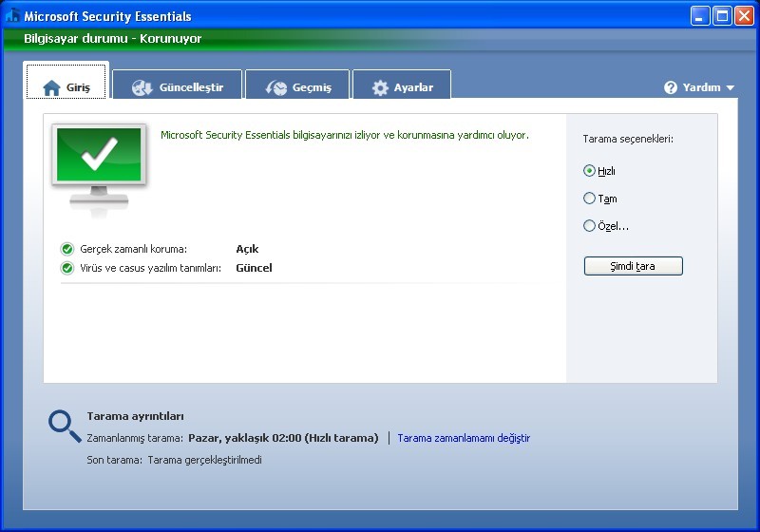Click green check icon beside Virüs ve casus tanımları
Viewport: 760px width, 532px height.
(67, 268)
